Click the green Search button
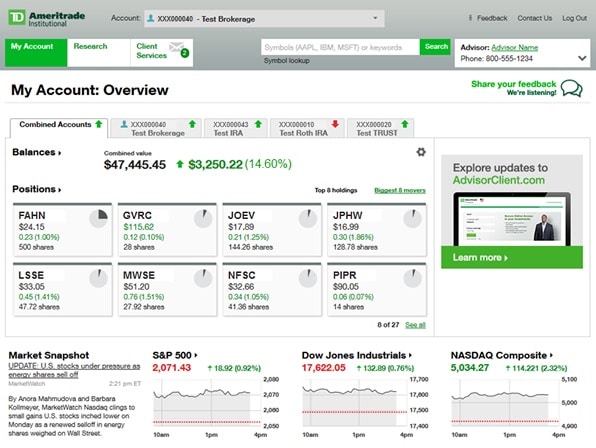Screen dimensions: 596x448 [x=436, y=46]
